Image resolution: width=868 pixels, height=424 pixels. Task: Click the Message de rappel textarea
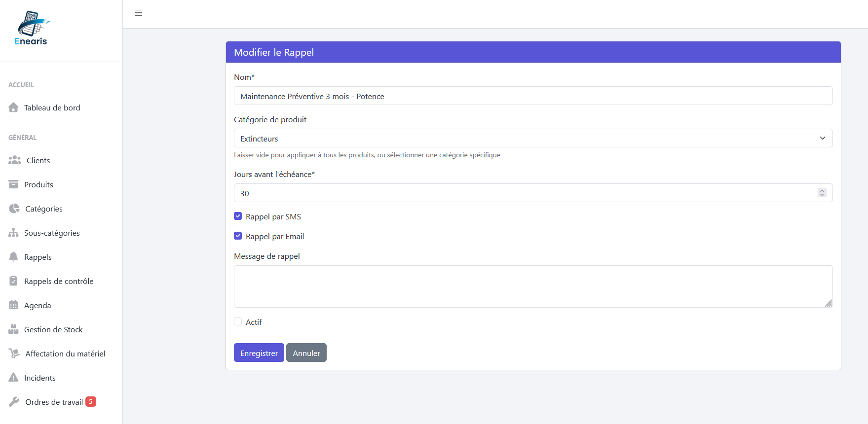tap(533, 286)
